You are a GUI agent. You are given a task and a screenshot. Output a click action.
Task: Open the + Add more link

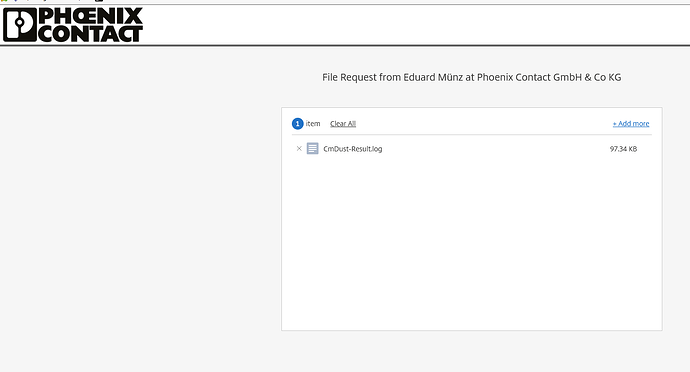[x=631, y=124]
